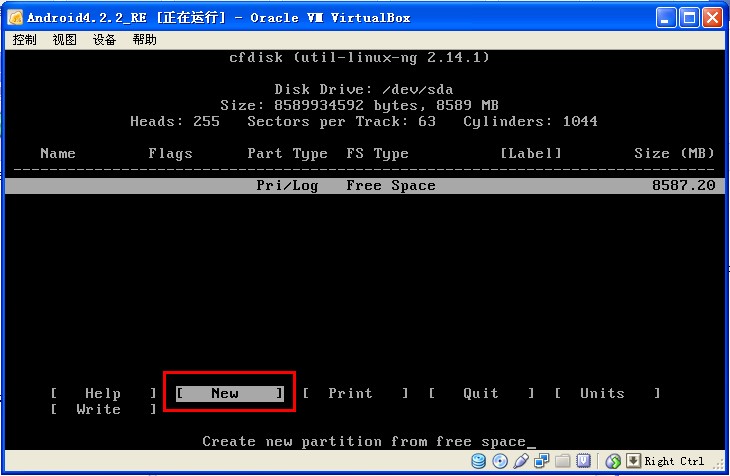
Task: Click the Disk Drive: /dev/sda text
Action: pos(364,89)
